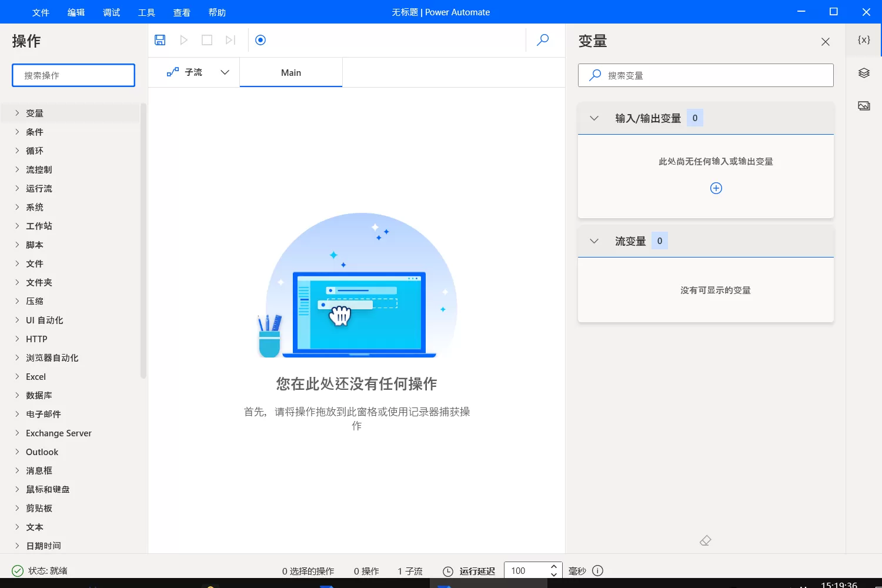
Task: Click the run next action icon
Action: click(230, 39)
